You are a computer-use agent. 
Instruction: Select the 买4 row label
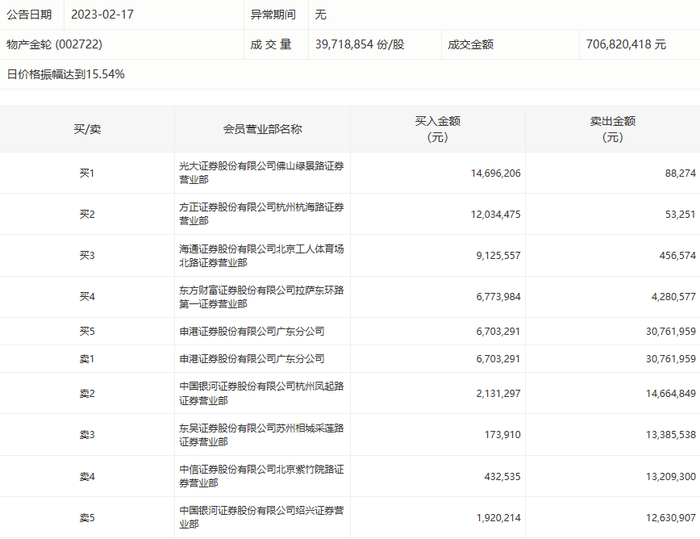(x=87, y=297)
